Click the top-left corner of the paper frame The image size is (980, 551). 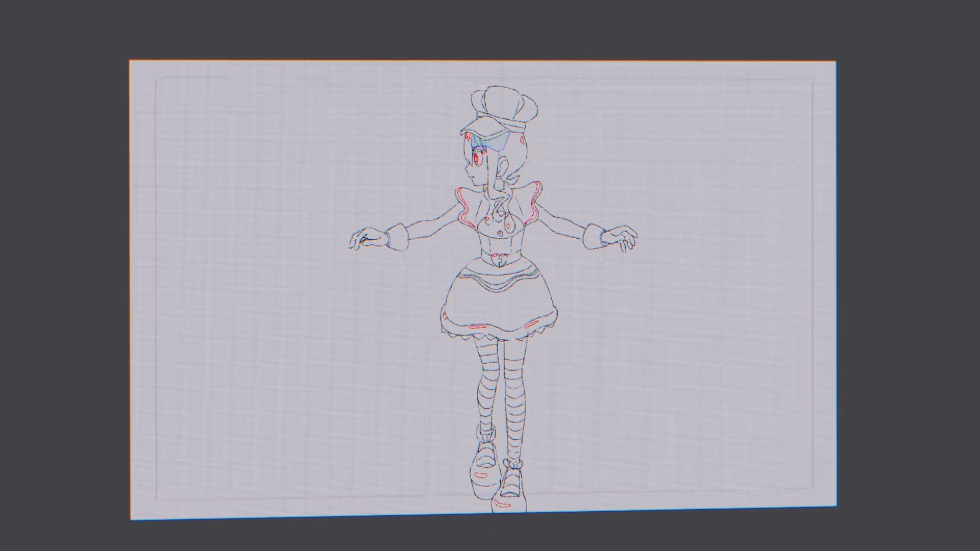[x=131, y=62]
